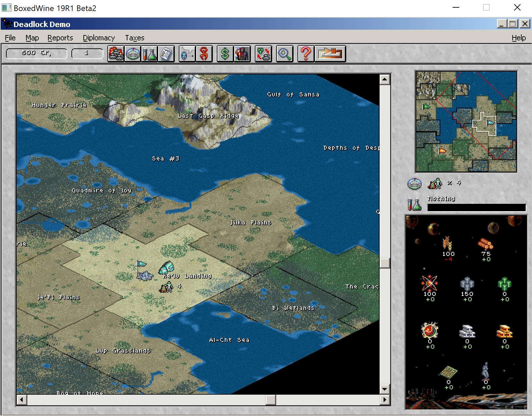The width and height of the screenshot is (532, 416).
Task: Click the horizontal scrollbar thumb under the map
Action: click(271, 399)
